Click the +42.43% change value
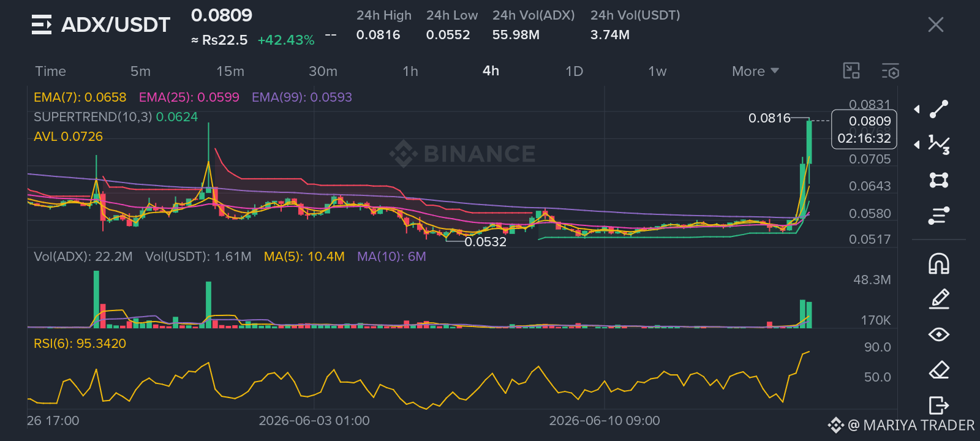 [x=286, y=40]
